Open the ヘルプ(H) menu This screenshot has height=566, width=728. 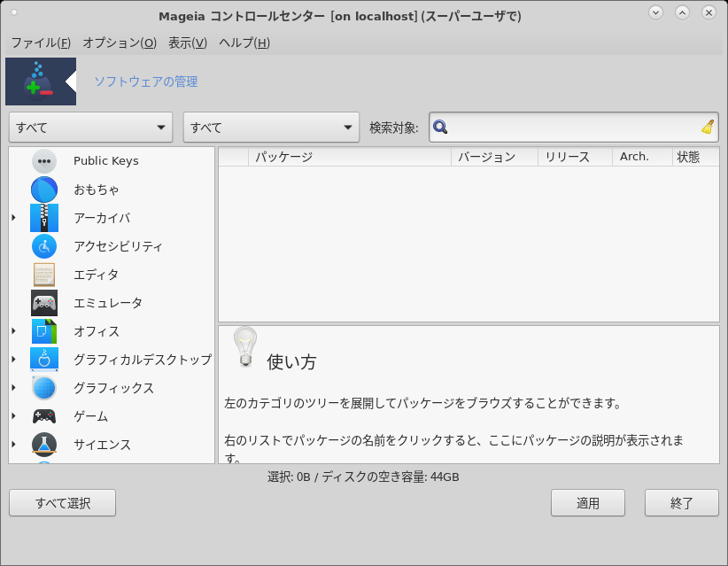tap(244, 43)
